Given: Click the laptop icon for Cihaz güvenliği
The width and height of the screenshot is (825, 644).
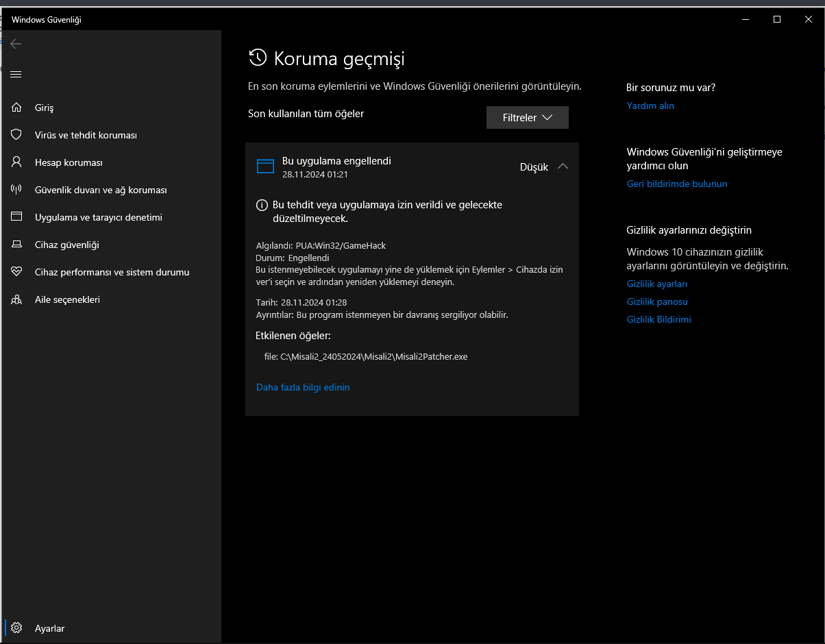Looking at the screenshot, I should point(16,245).
